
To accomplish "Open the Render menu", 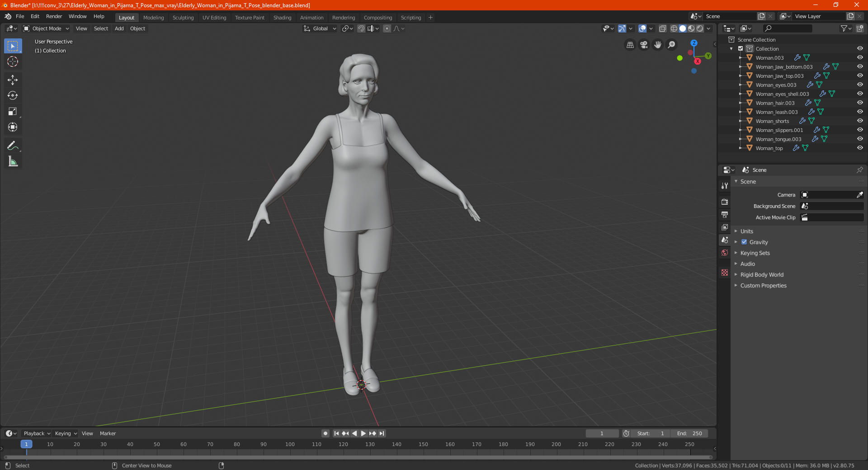I will [x=54, y=16].
